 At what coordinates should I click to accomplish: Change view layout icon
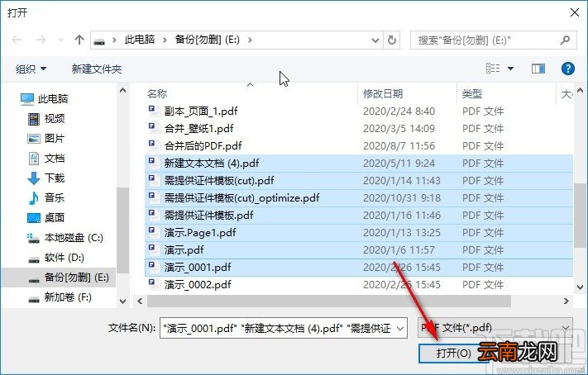click(493, 69)
